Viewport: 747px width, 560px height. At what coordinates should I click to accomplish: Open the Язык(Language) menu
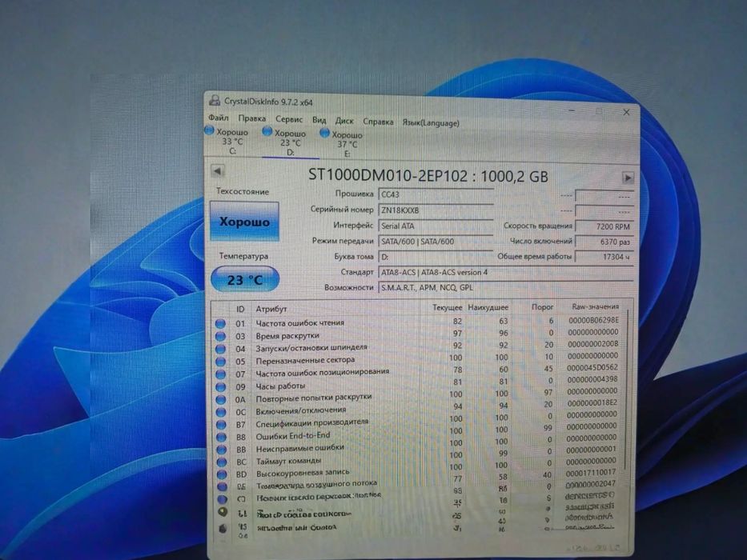click(x=431, y=123)
